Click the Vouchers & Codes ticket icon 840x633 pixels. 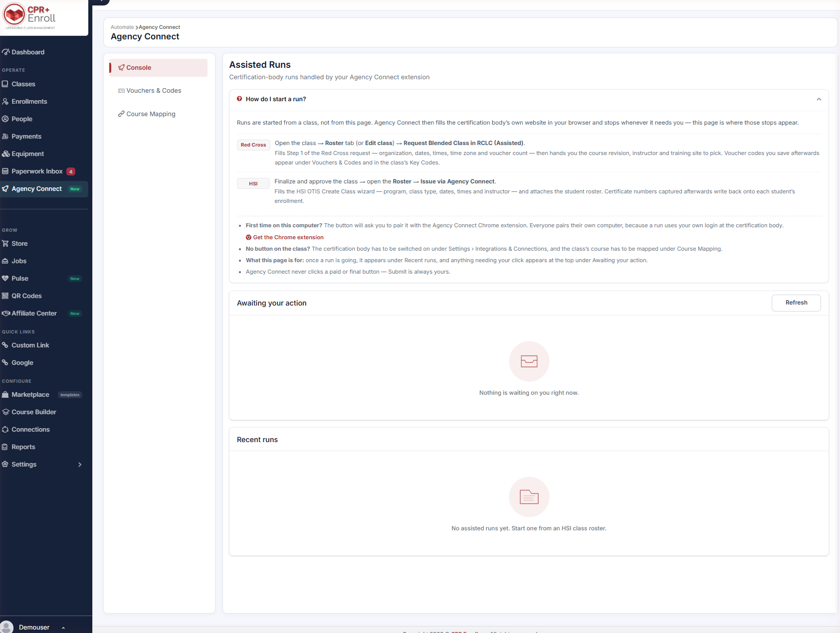click(x=121, y=91)
